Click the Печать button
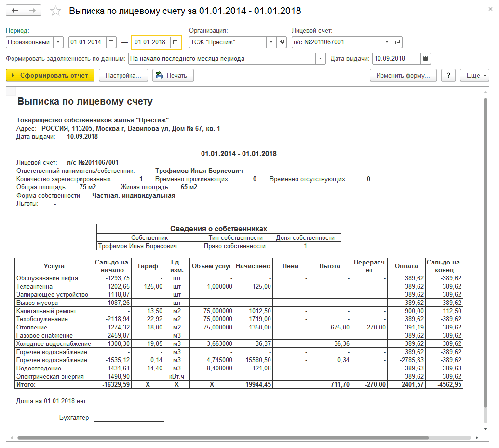 (x=173, y=76)
